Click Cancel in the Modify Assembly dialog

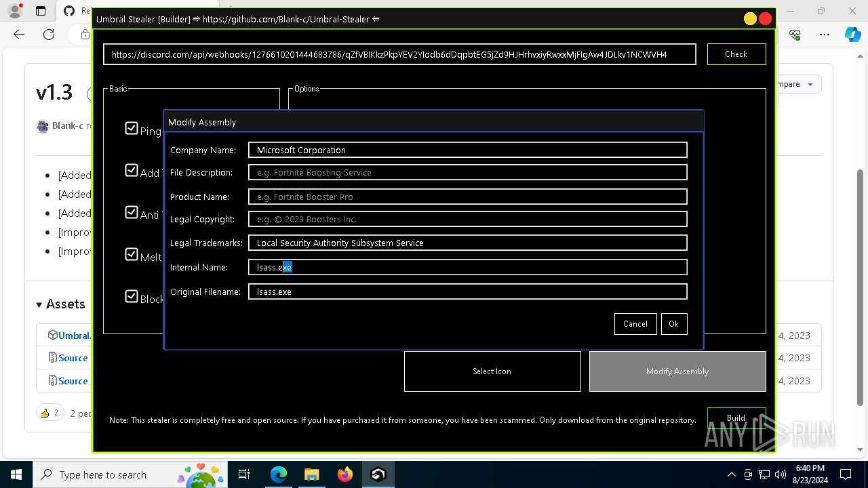[x=635, y=324]
